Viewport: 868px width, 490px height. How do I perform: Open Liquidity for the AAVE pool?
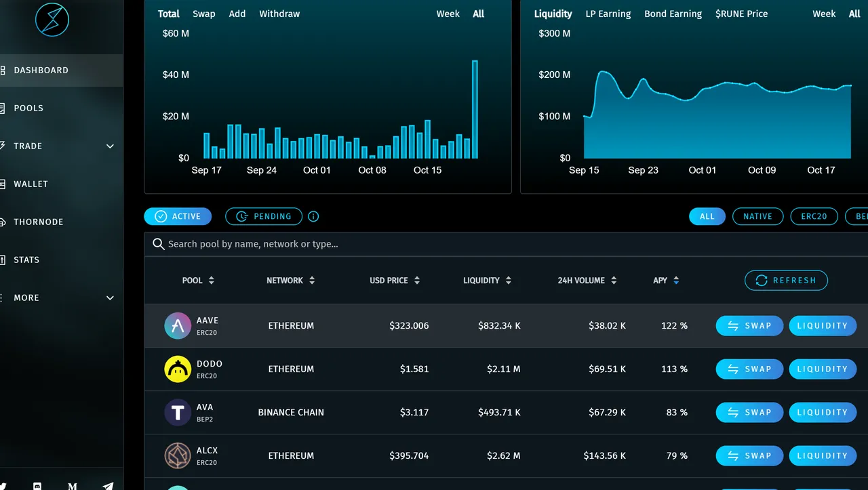tap(823, 326)
